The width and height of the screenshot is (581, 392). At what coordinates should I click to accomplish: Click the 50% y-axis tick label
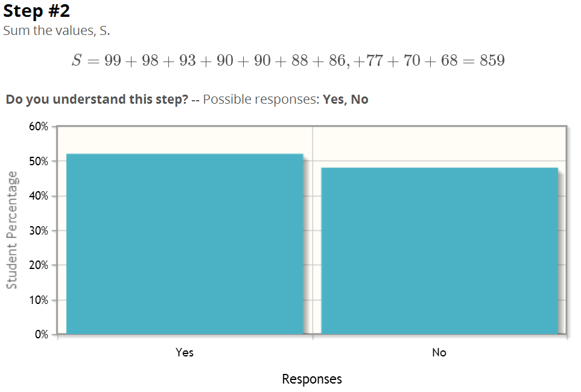click(x=39, y=161)
